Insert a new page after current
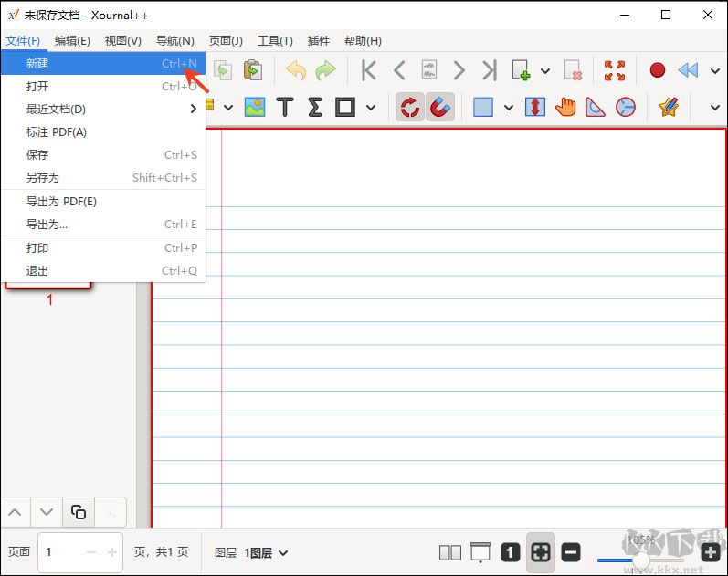 tap(521, 70)
